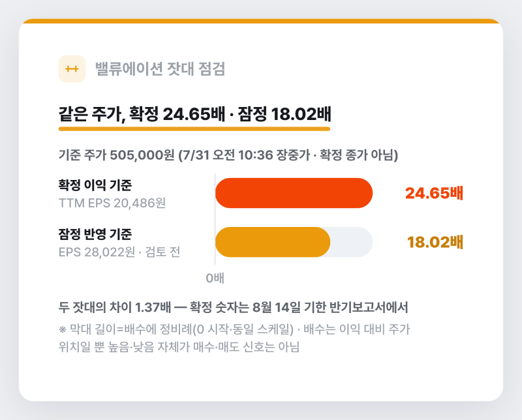Select the 확정 이익 기준 label
Viewport: 522px width, 420px height.
point(95,185)
